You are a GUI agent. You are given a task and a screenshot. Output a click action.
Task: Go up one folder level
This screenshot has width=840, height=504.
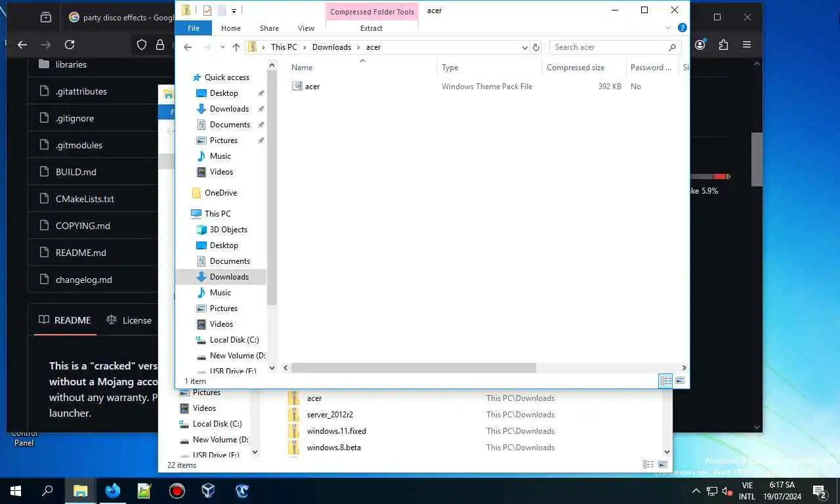(236, 47)
